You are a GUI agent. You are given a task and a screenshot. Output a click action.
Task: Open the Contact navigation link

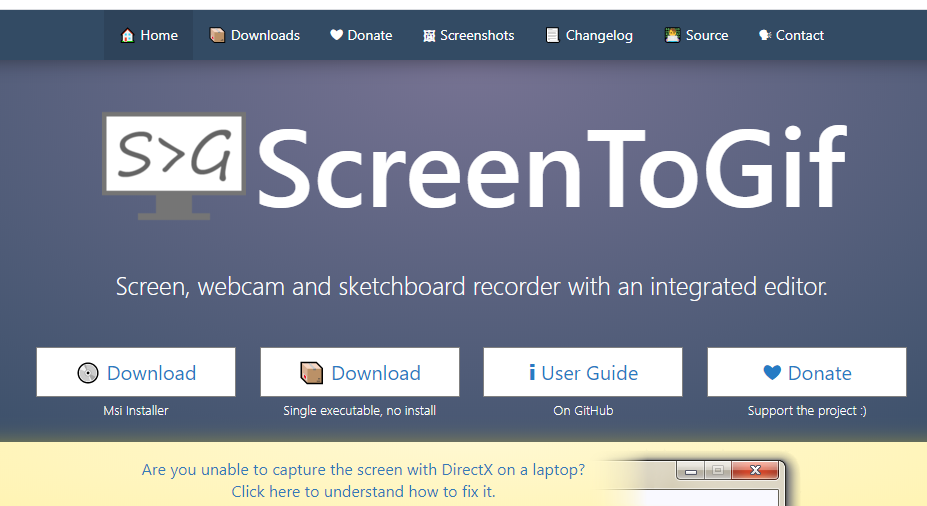[792, 35]
